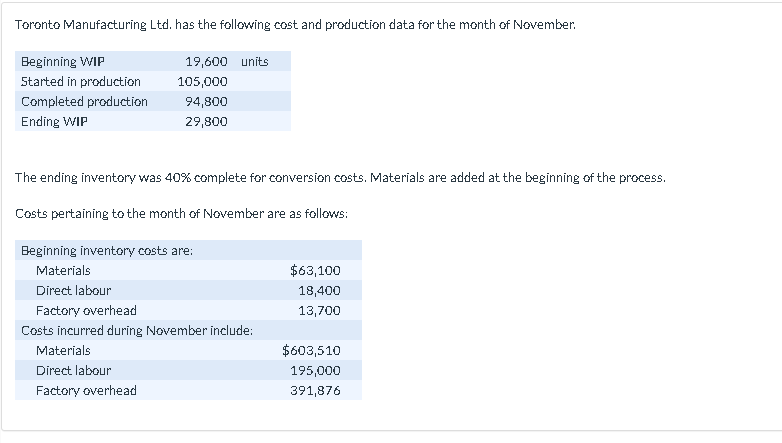This screenshot has height=443, width=782.
Task: Click the 18,400 direct labour value
Action: 319,291
